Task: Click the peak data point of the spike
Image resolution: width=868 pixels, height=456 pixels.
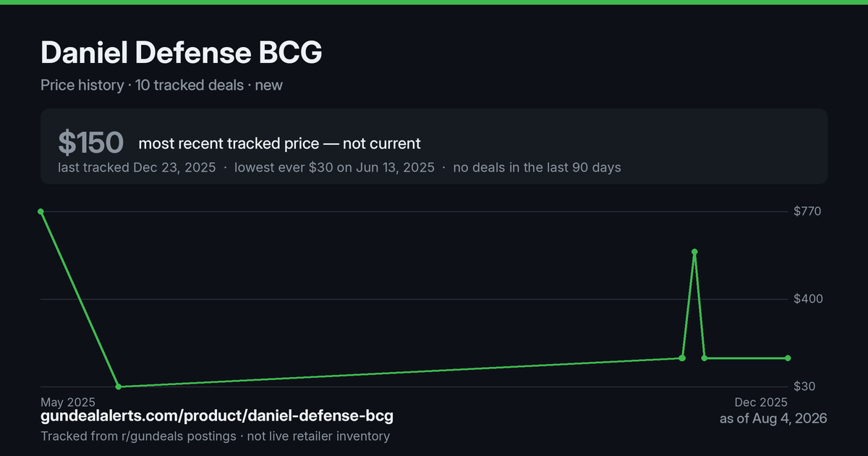Action: pos(694,252)
